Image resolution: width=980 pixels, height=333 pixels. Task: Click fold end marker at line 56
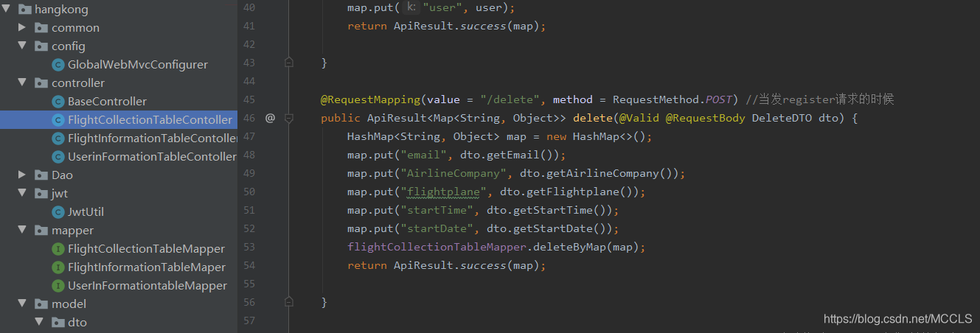click(289, 302)
